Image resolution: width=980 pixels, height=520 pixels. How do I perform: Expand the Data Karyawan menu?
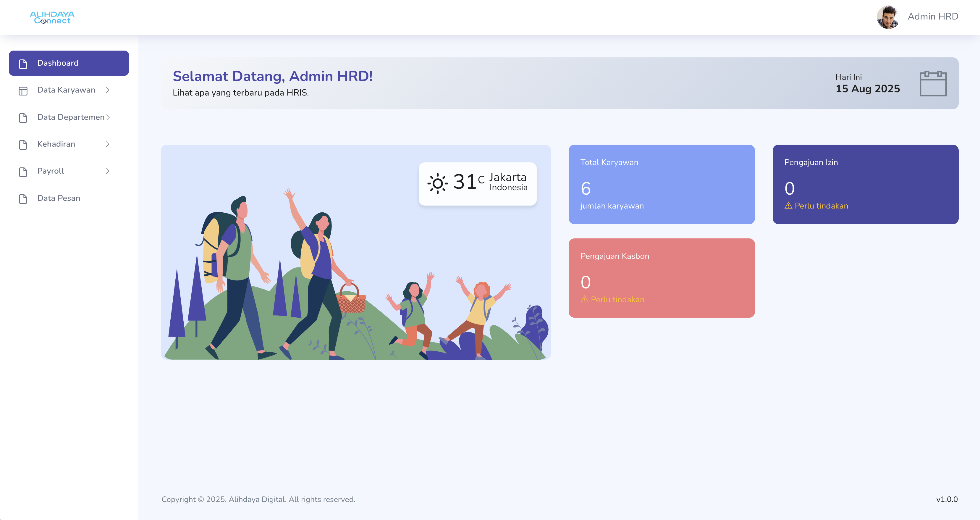pos(108,91)
